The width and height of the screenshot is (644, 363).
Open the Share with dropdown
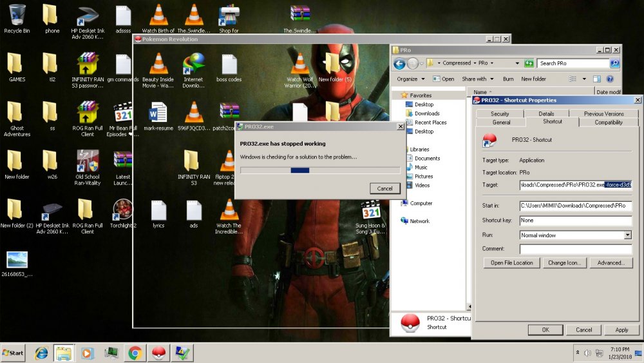point(477,79)
